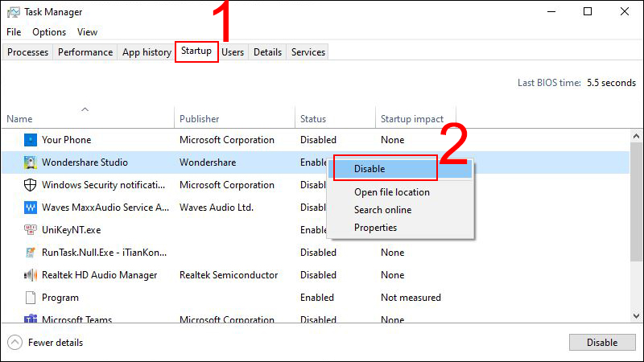The width and height of the screenshot is (644, 362).
Task: Select the UniKeyNT.exe entry name
Action: 72,230
